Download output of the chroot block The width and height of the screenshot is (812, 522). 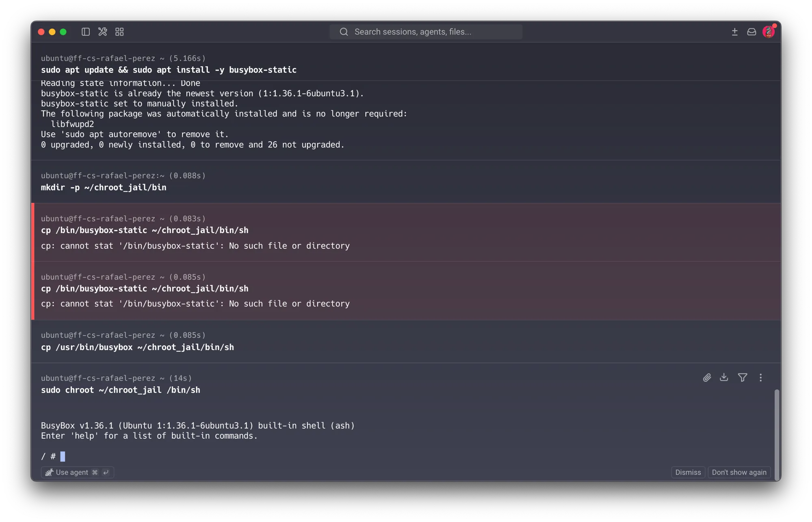point(724,377)
